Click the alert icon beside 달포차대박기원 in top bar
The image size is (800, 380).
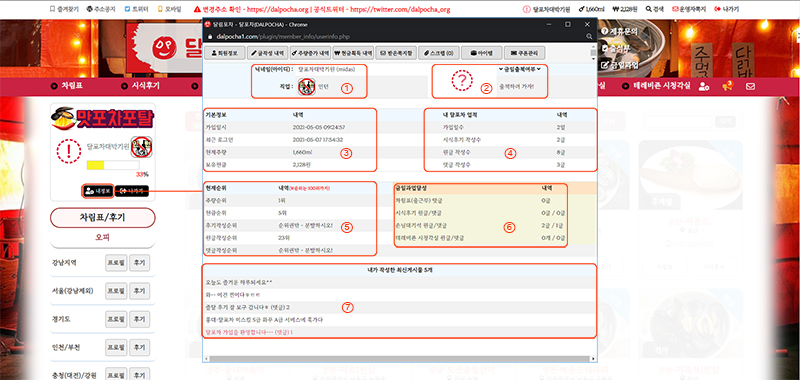click(x=527, y=9)
